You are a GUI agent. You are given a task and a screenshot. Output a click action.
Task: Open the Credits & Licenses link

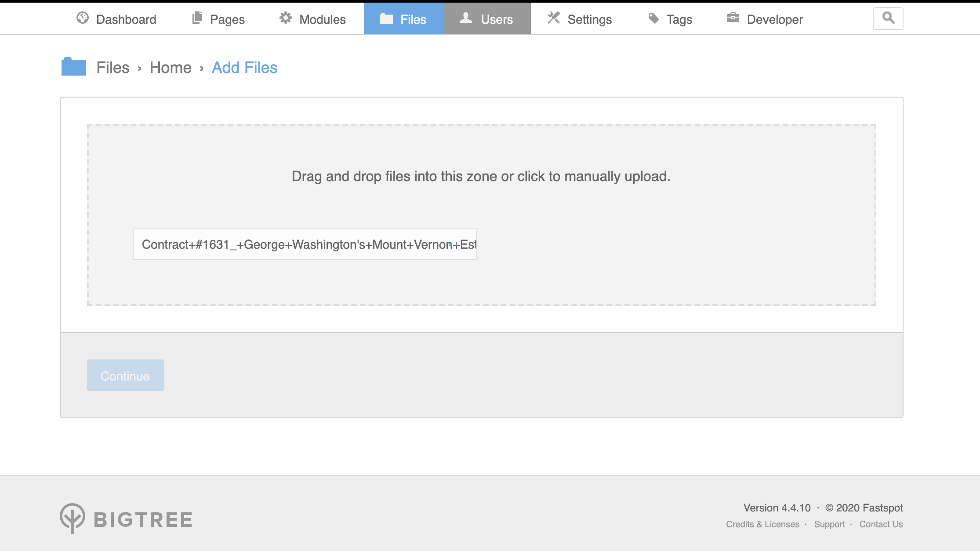pyautogui.click(x=762, y=524)
